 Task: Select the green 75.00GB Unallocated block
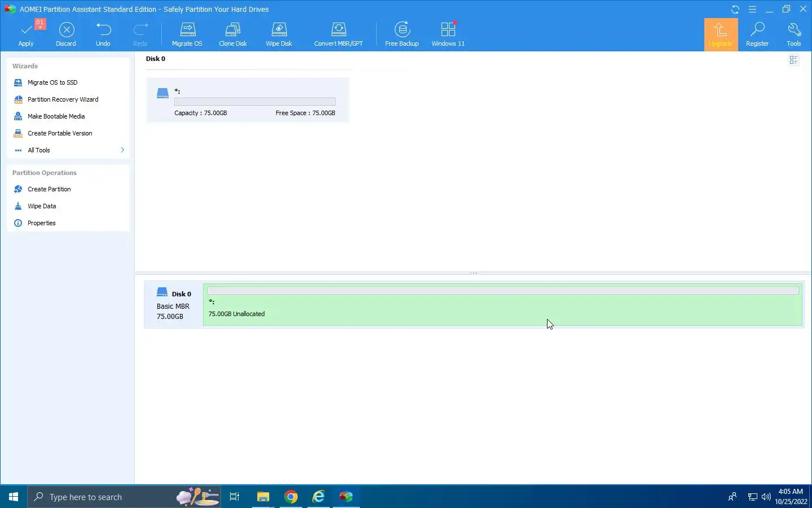coord(502,305)
